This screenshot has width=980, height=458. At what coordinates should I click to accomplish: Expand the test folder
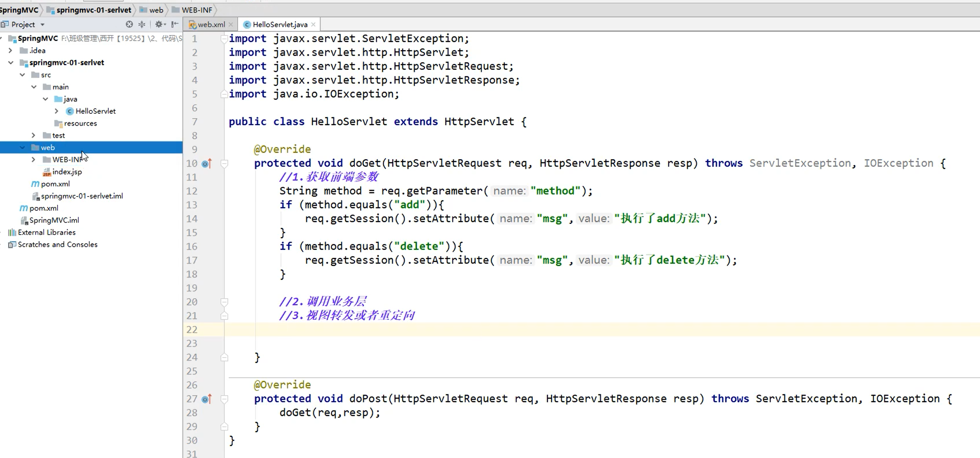coord(34,135)
